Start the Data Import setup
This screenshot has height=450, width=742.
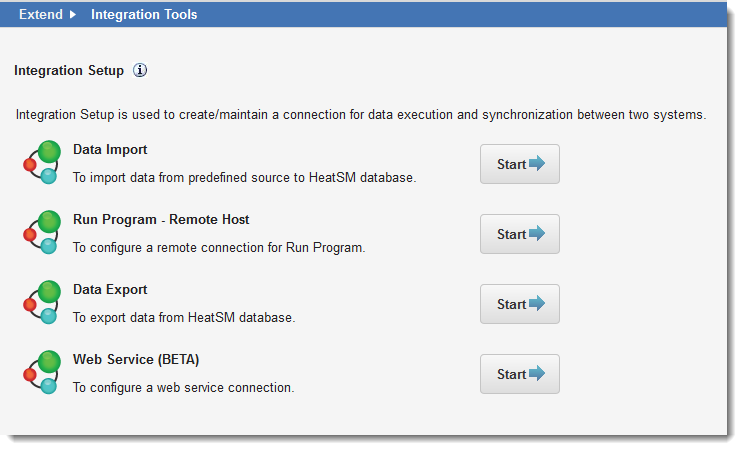click(x=520, y=164)
